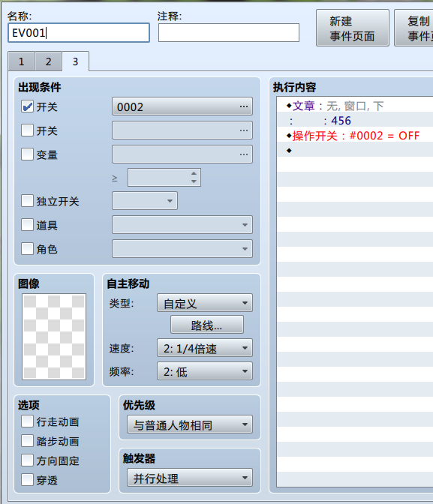433x504 pixels.
Task: Select the empty command line with diamond
Action: (x=355, y=150)
